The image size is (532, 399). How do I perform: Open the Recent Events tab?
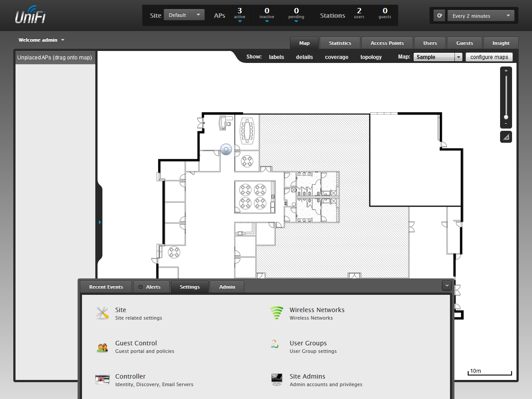(x=106, y=287)
